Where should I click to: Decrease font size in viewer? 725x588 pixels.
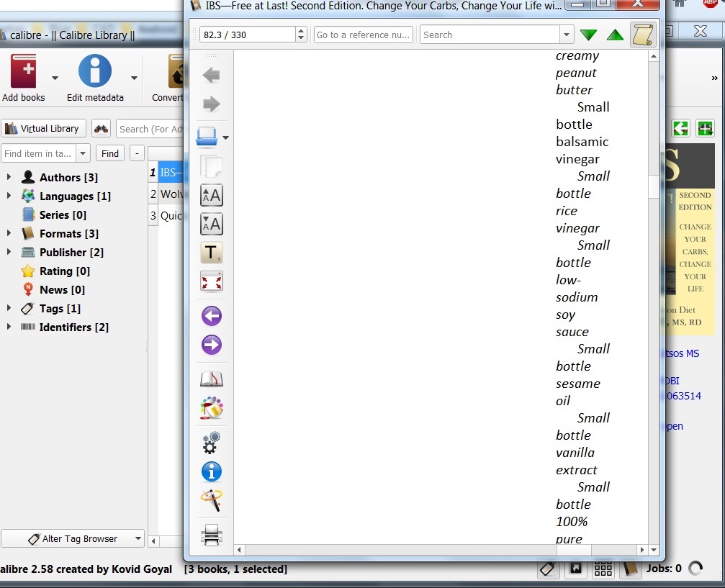pos(211,225)
